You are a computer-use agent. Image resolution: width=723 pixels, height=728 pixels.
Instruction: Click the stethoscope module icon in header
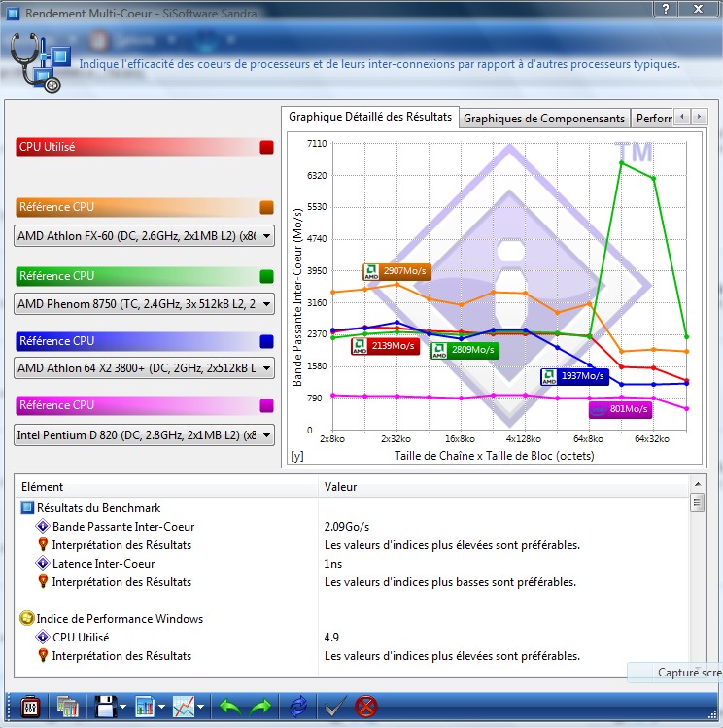[40, 62]
